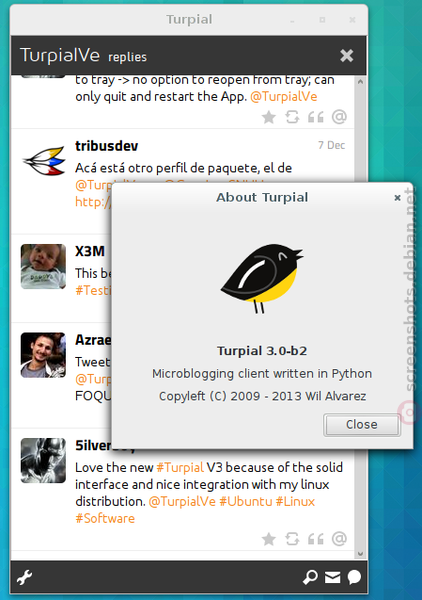This screenshot has width=422, height=600.
Task: Open the #Linux hashtag
Action: [x=295, y=502]
